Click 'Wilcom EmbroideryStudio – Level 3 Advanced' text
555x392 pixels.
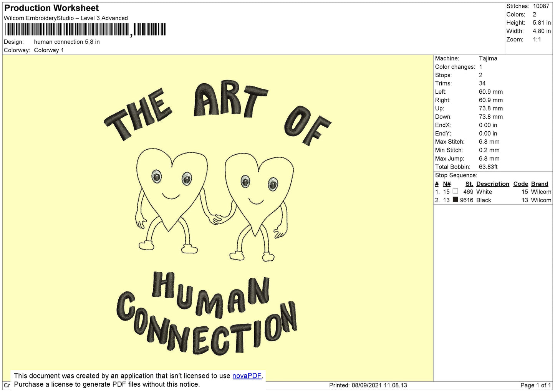(x=66, y=18)
